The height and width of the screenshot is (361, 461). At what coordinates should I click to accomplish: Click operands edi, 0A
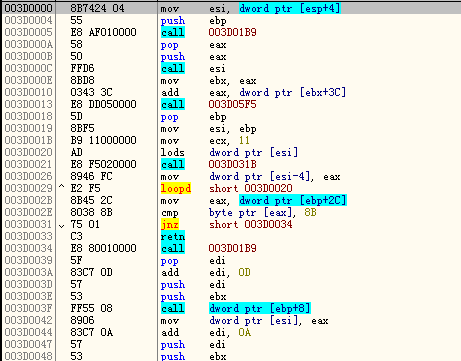[x=230, y=333]
